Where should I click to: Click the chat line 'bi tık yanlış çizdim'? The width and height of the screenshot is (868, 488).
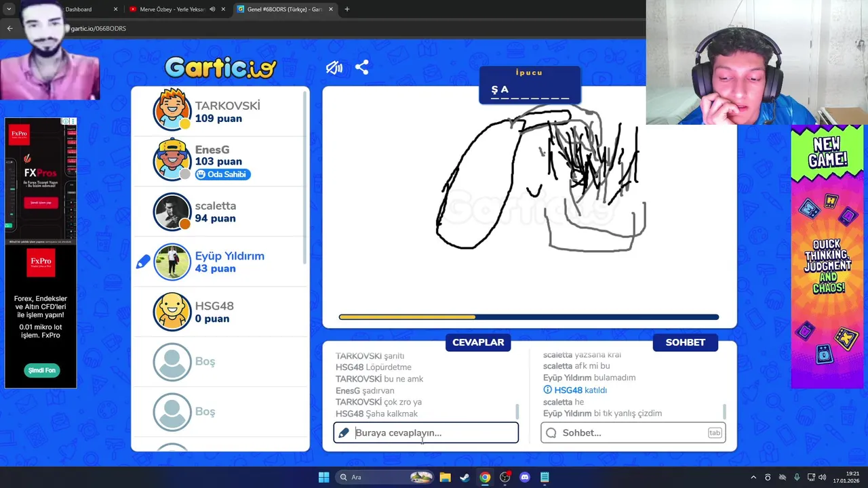[x=627, y=413]
